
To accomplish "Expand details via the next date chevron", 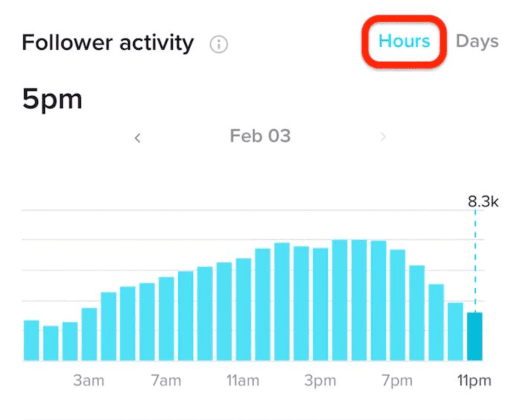I will pyautogui.click(x=384, y=136).
